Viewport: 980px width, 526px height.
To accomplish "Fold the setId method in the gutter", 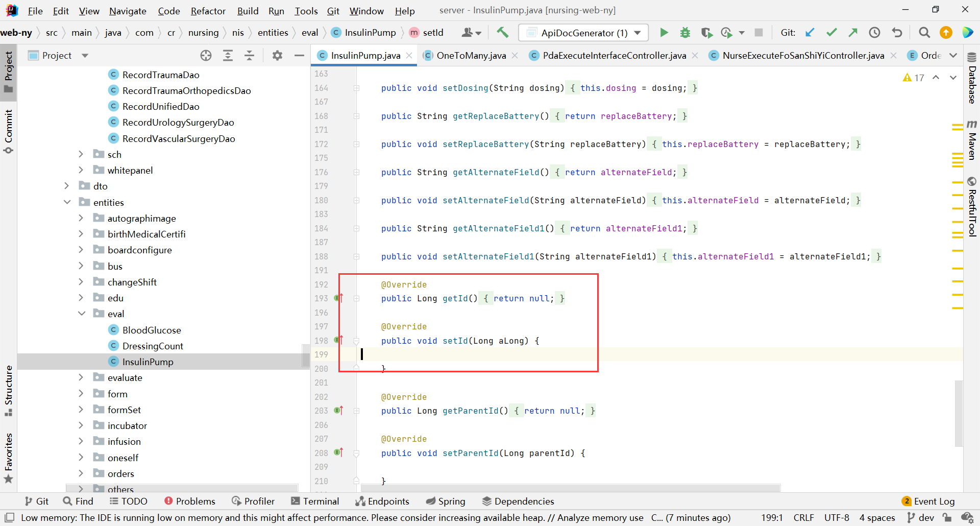I will click(356, 341).
